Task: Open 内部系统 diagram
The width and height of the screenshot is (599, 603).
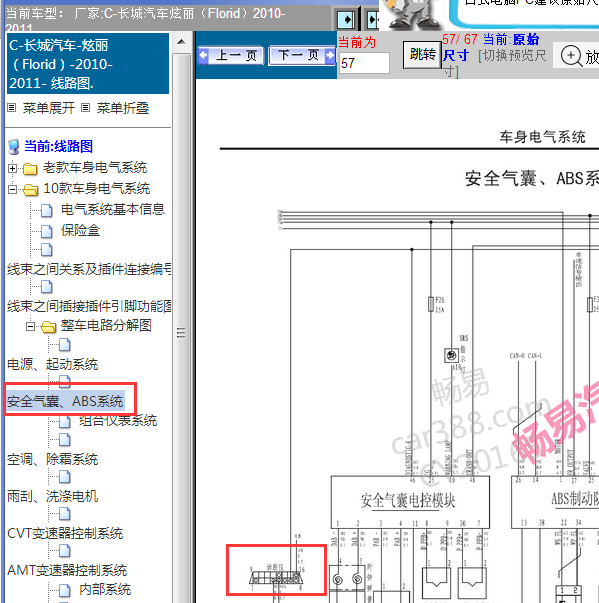Action: (x=105, y=589)
